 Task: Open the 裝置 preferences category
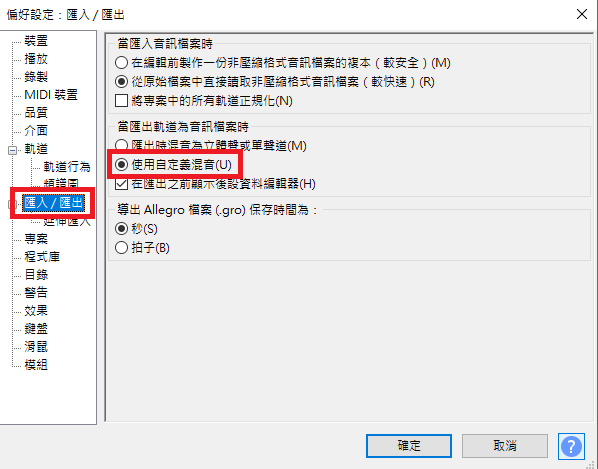(x=36, y=41)
